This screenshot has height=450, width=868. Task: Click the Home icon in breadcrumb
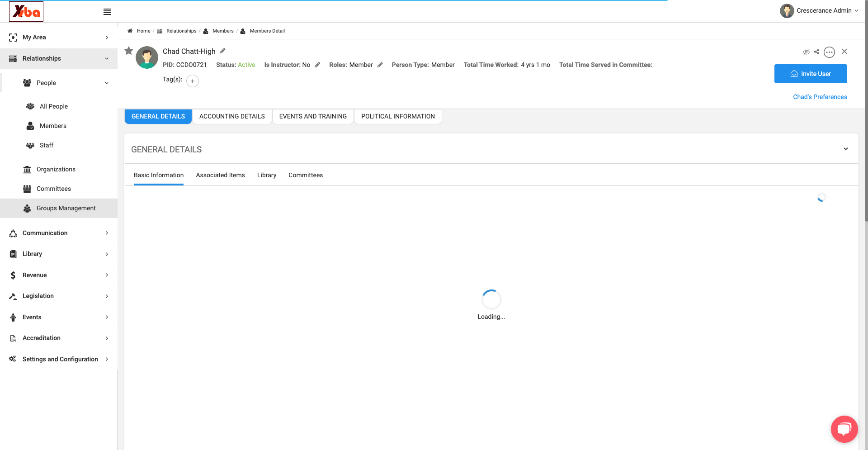(130, 31)
